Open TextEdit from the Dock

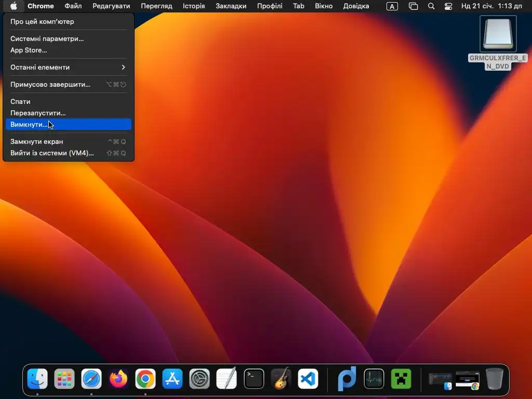pos(227,379)
